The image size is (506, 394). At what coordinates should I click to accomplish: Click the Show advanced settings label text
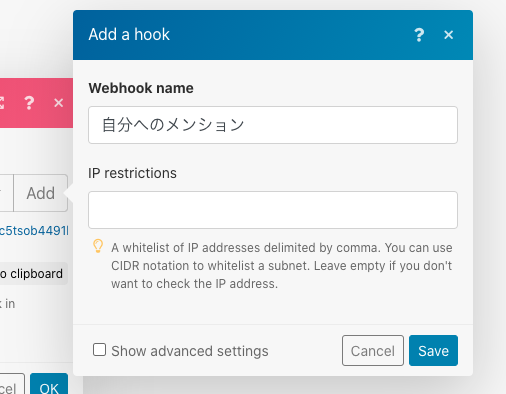click(190, 351)
